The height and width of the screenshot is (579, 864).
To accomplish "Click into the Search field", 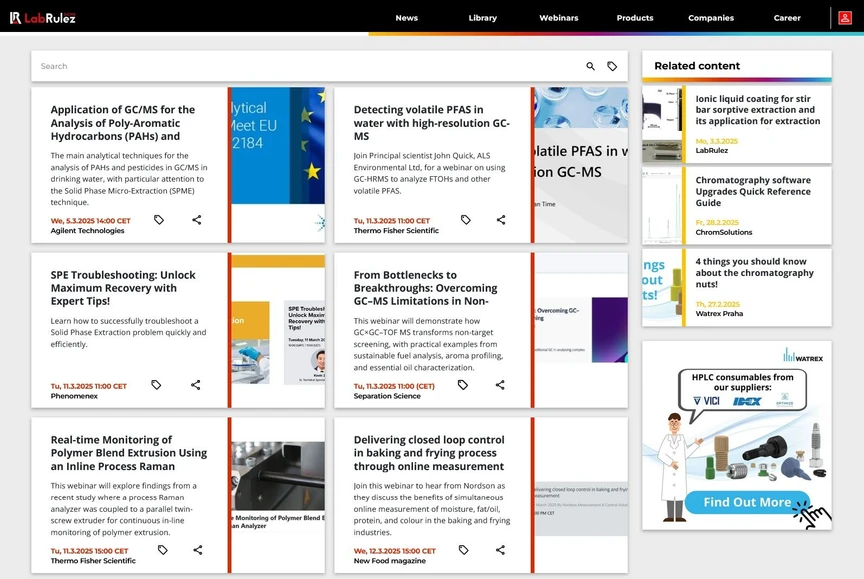I will click(309, 66).
